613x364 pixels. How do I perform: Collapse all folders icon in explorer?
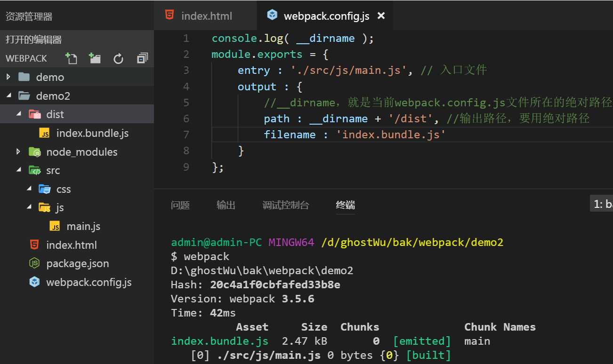point(142,58)
